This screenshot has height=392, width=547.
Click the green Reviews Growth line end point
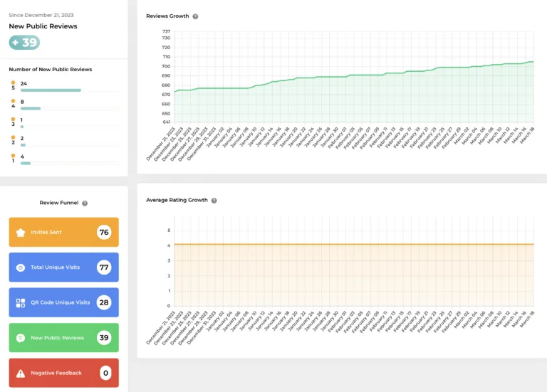[x=533, y=62]
